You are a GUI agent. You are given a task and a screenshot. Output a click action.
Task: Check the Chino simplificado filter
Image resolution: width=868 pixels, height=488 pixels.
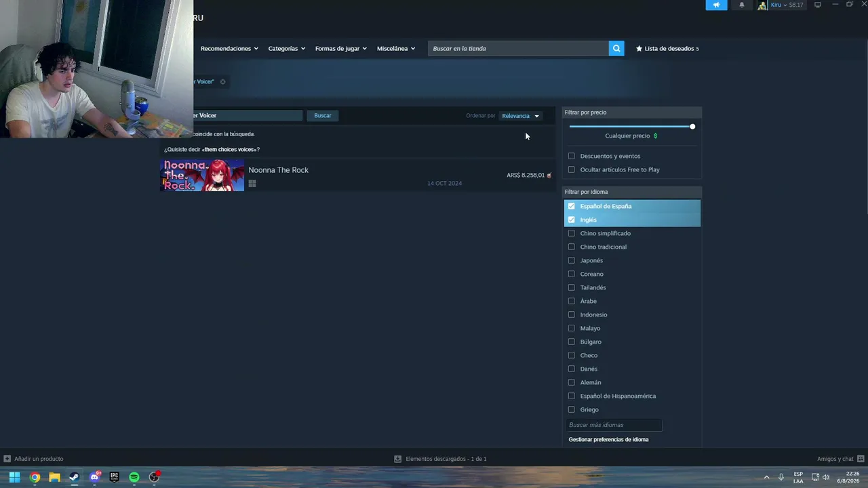[x=571, y=233]
